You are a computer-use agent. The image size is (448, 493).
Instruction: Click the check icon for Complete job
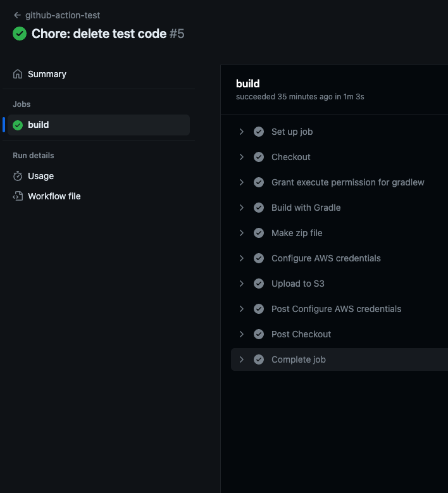tap(259, 359)
